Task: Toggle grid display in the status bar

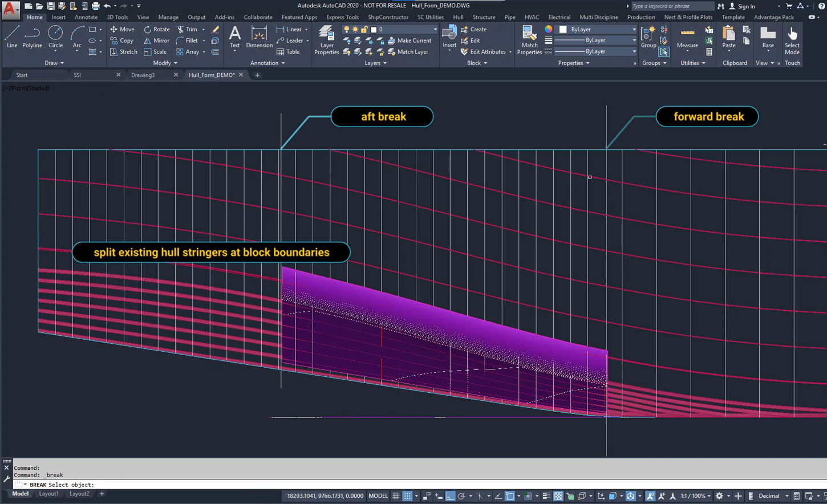Action: pyautogui.click(x=396, y=496)
